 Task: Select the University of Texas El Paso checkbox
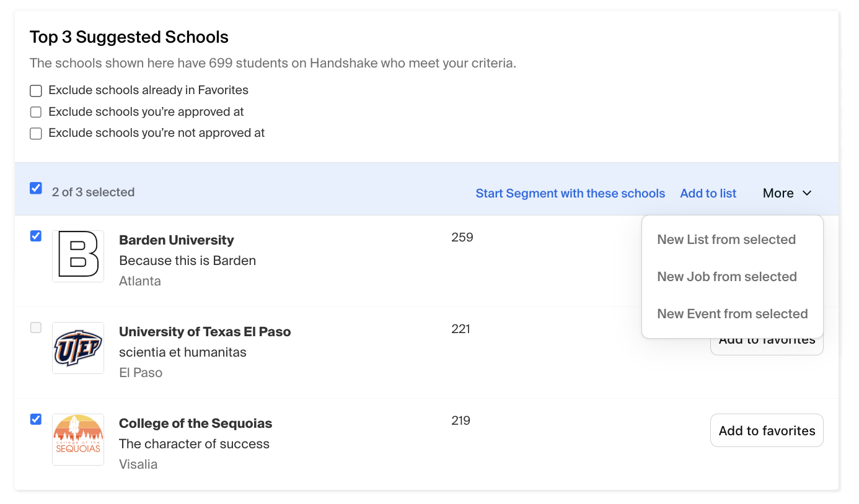[35, 328]
